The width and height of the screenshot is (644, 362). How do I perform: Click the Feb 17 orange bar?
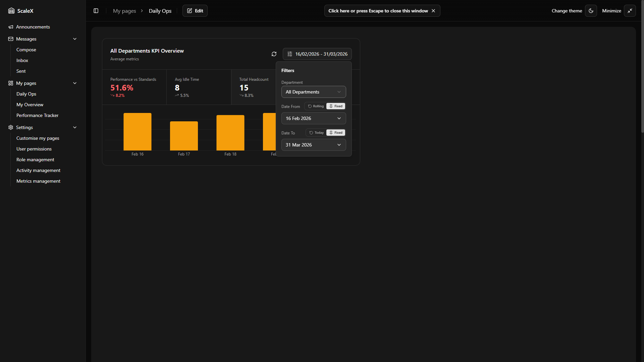click(184, 136)
